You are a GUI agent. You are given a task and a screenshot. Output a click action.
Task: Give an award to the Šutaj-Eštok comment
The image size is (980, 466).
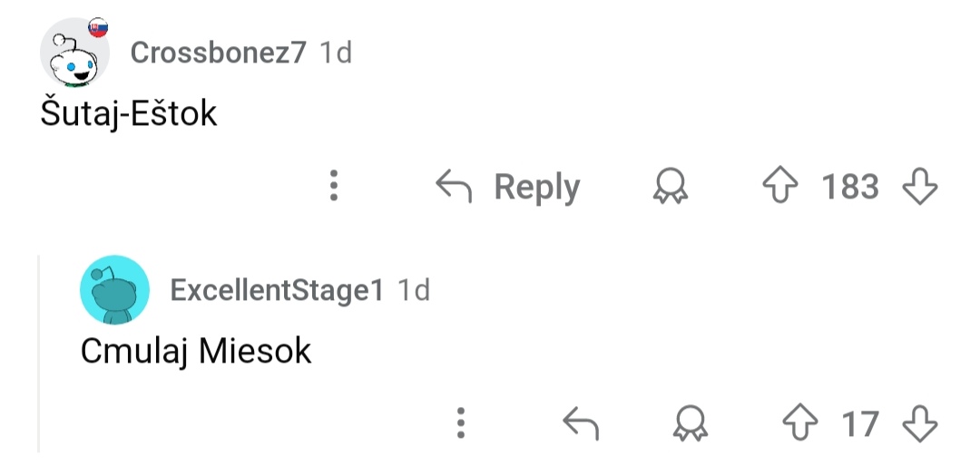671,187
